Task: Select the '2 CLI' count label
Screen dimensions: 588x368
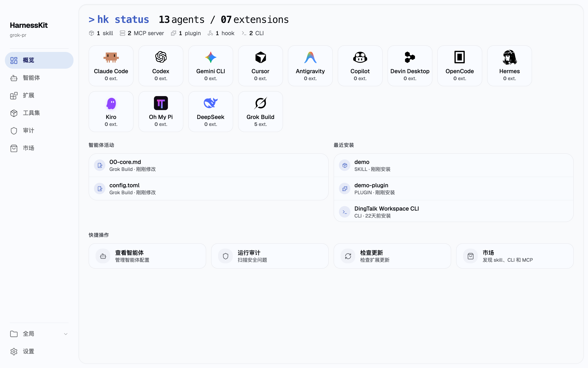Action: point(256,33)
